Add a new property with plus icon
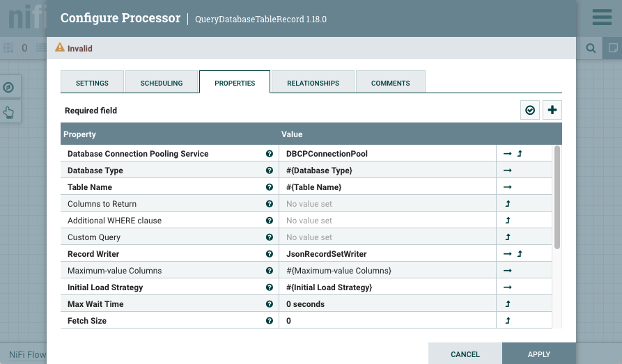The height and width of the screenshot is (364, 622). tap(552, 110)
